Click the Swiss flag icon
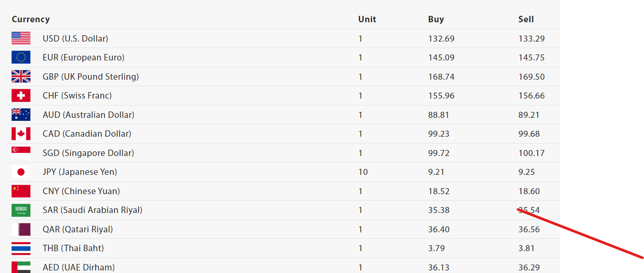The height and width of the screenshot is (273, 644). tap(21, 96)
